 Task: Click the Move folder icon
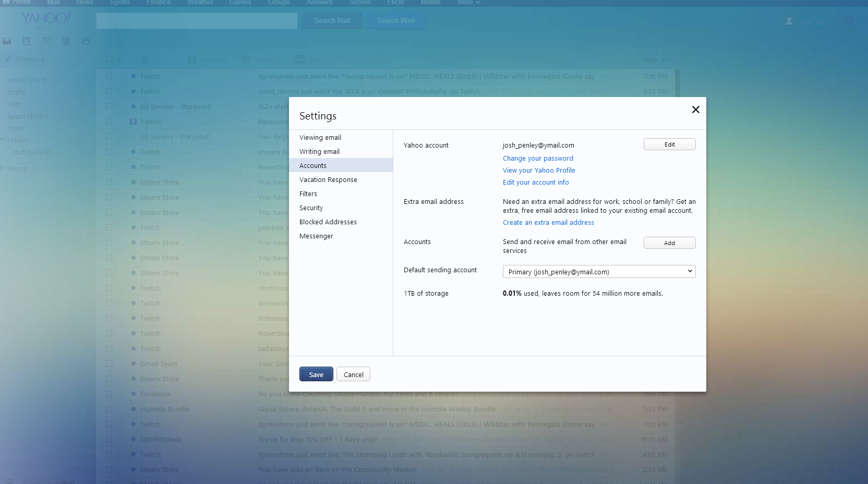pyautogui.click(x=192, y=60)
